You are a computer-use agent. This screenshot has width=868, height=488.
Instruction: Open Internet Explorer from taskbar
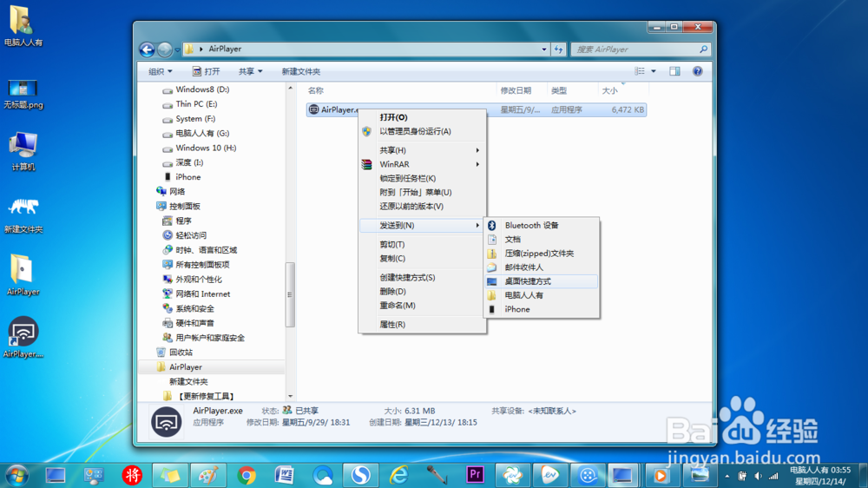[x=398, y=475]
